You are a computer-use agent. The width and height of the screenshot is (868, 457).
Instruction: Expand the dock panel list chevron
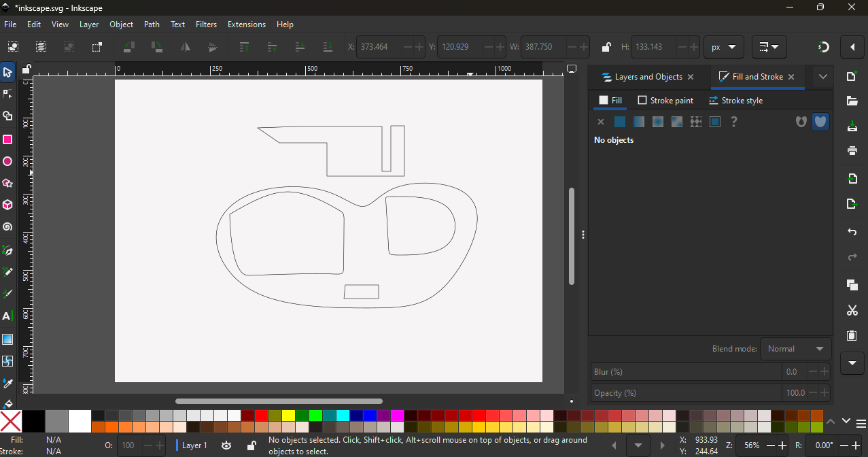pyautogui.click(x=822, y=77)
